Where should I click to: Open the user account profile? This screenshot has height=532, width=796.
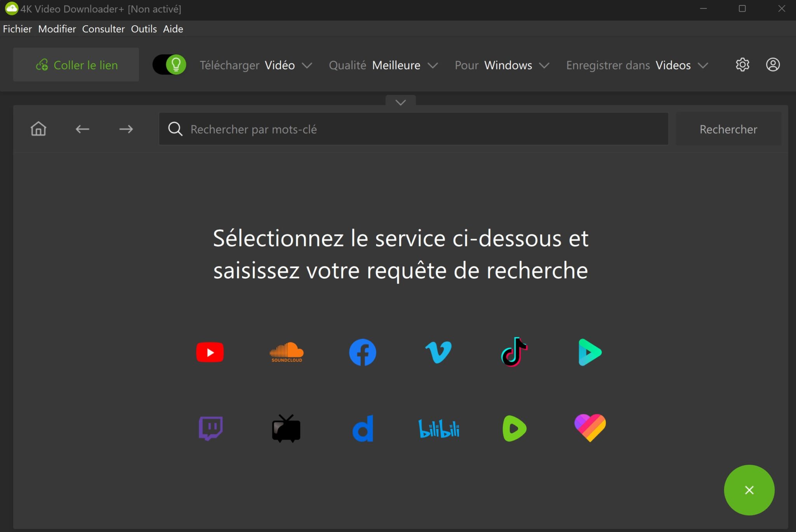point(773,65)
